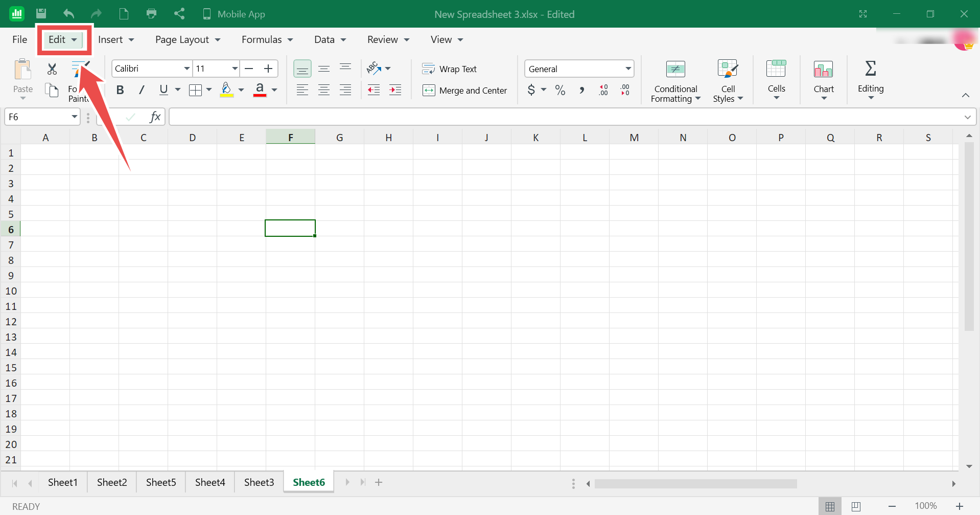Toggle underline formatting

[164, 90]
